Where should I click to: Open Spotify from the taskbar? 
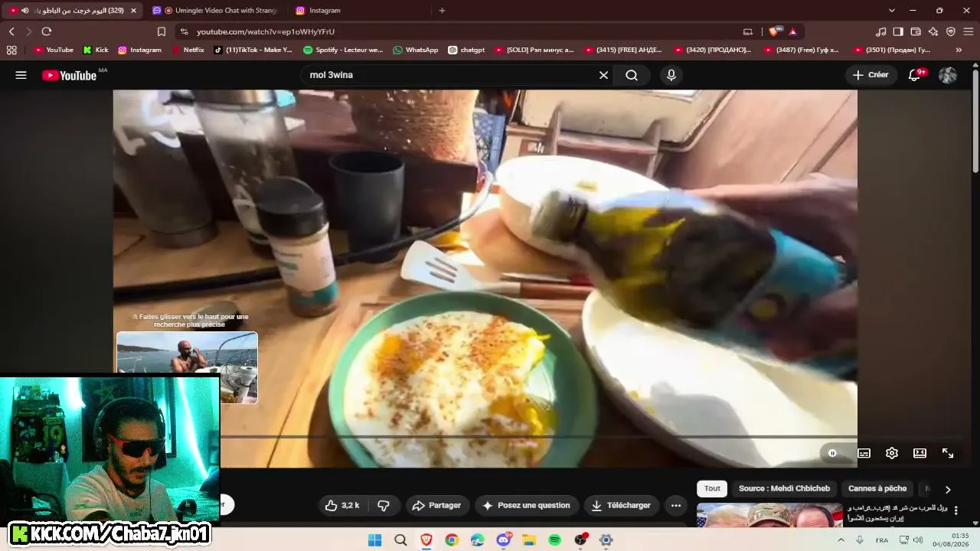click(x=554, y=540)
